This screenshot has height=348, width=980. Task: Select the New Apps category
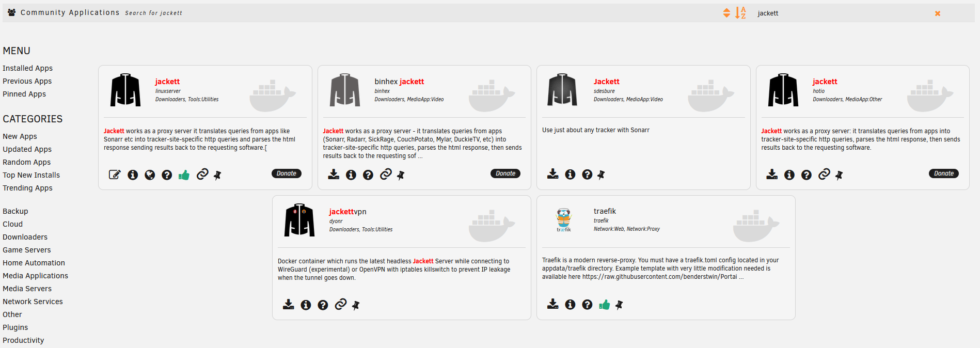coord(20,136)
